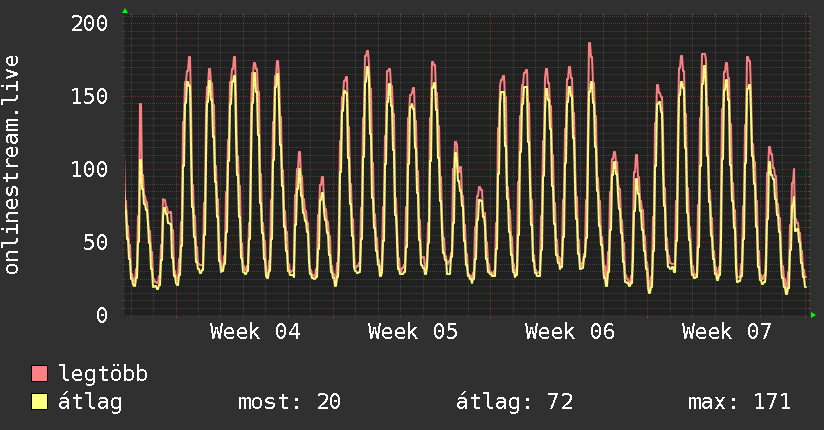Click the onlinestream.live vertical axis title
Viewport: 824px width, 430px height.
pos(12,165)
